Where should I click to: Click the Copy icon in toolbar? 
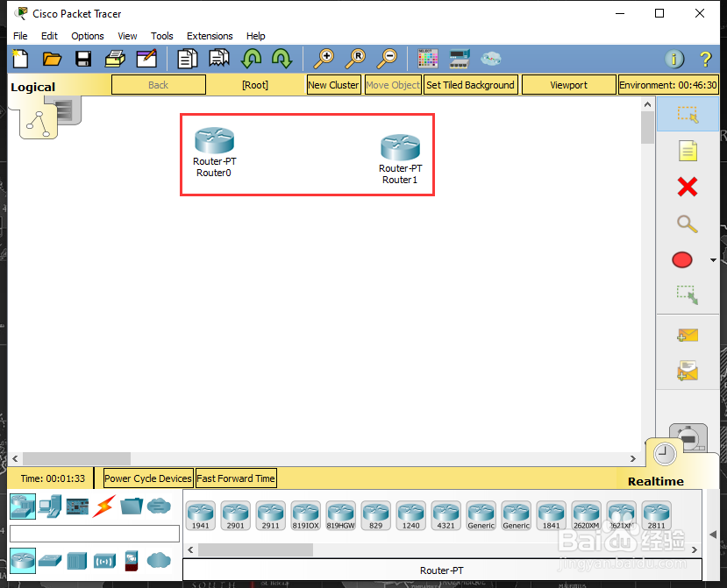188,59
